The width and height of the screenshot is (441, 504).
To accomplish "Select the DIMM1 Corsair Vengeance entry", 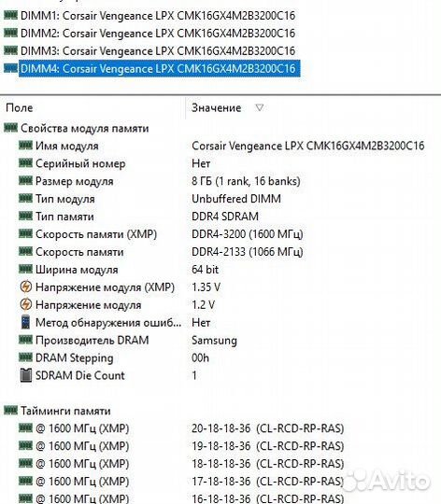I will [x=158, y=16].
